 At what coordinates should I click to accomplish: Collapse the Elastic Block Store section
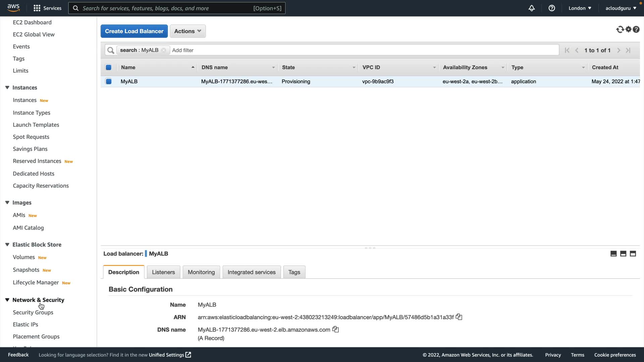pyautogui.click(x=7, y=245)
